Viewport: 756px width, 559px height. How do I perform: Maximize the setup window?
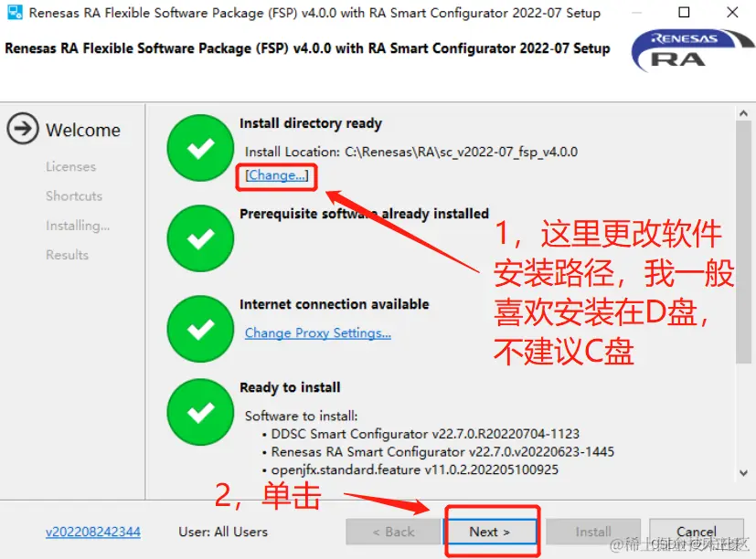684,12
